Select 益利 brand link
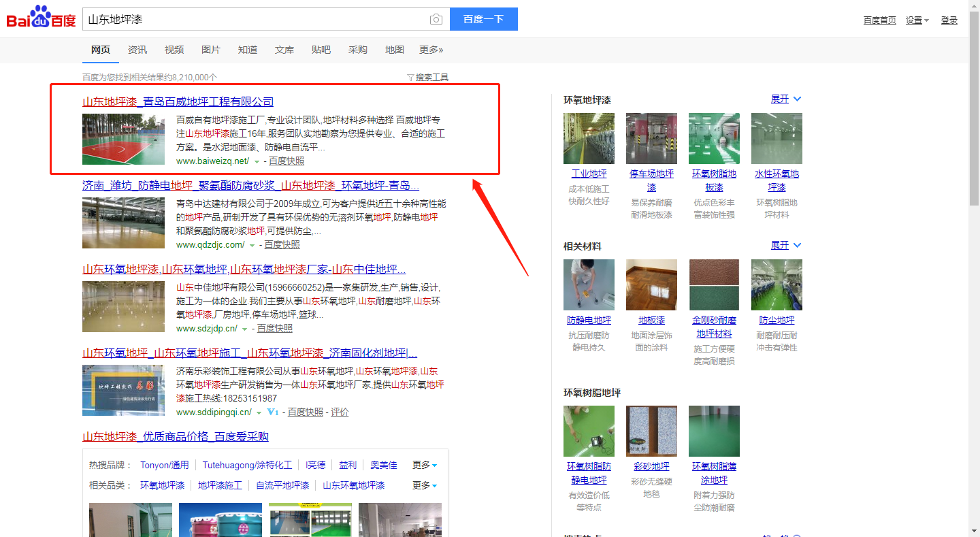This screenshot has height=537, width=980. tap(348, 466)
